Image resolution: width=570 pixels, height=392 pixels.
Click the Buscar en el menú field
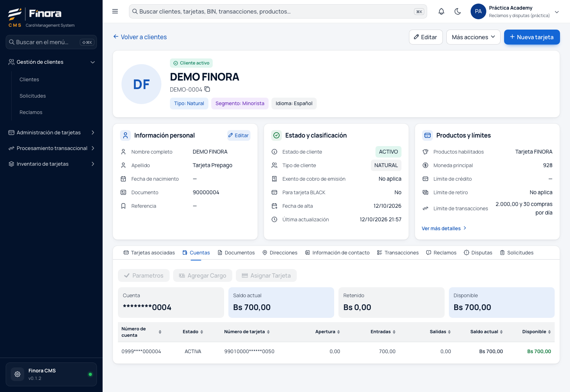51,42
